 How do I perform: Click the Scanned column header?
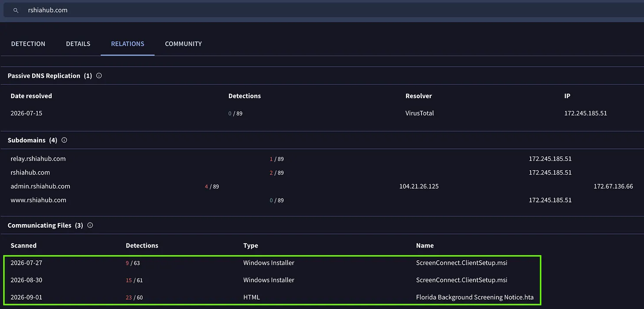point(23,245)
